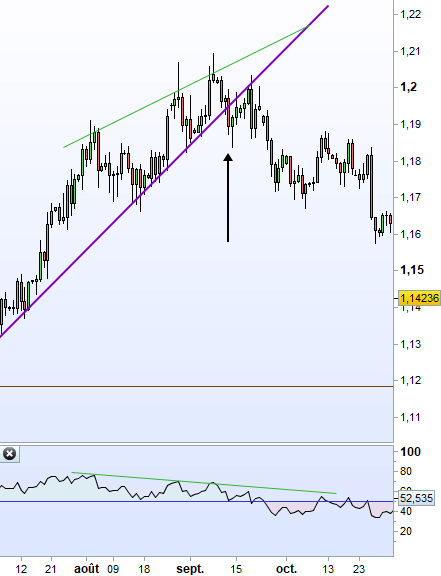
Task: Click the 1,18 price axis label
Action: click(x=410, y=161)
